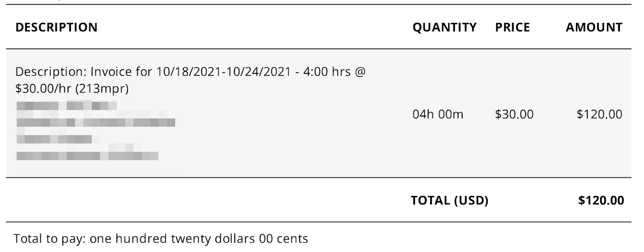Click the last blurred line in description
The height and width of the screenshot is (252, 644).
pos(87,156)
